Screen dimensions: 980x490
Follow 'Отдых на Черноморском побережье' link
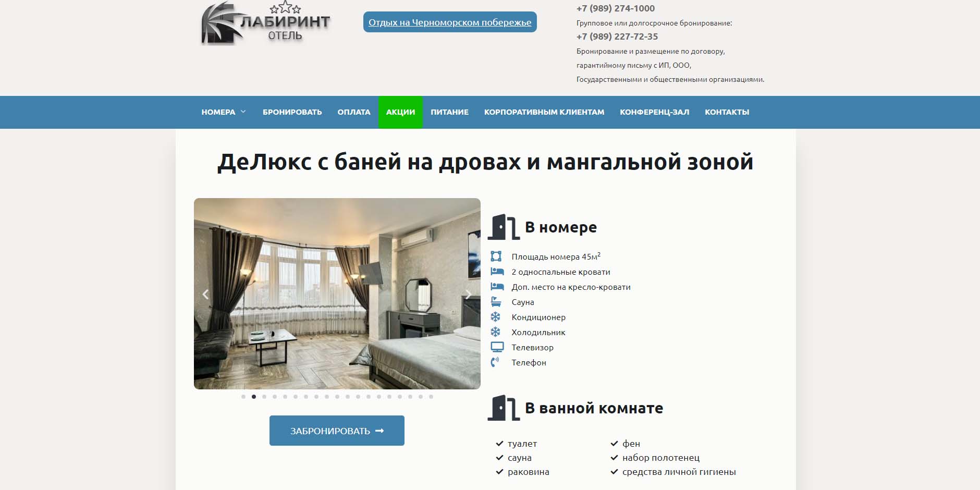tap(449, 22)
